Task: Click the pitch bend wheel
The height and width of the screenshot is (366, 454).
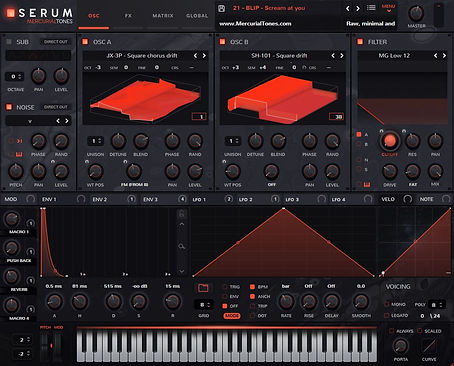Action: coord(45,347)
